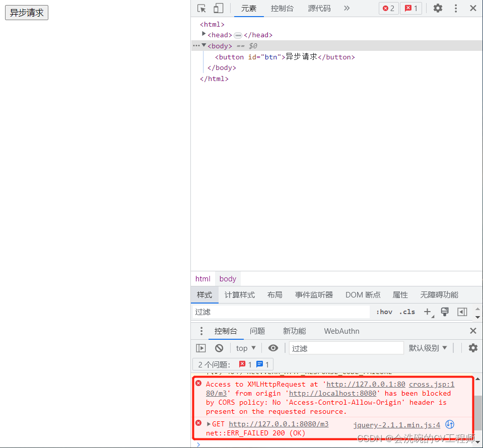The width and height of the screenshot is (483, 448).
Task: Add a new style rule with plus icon
Action: pyautogui.click(x=428, y=312)
